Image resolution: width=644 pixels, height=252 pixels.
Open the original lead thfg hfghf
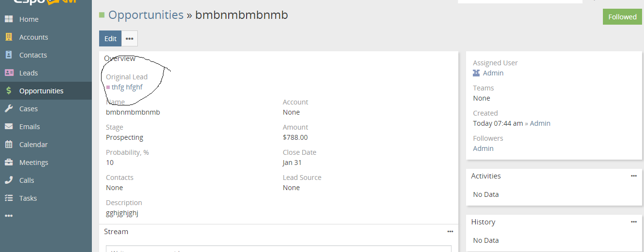point(127,87)
